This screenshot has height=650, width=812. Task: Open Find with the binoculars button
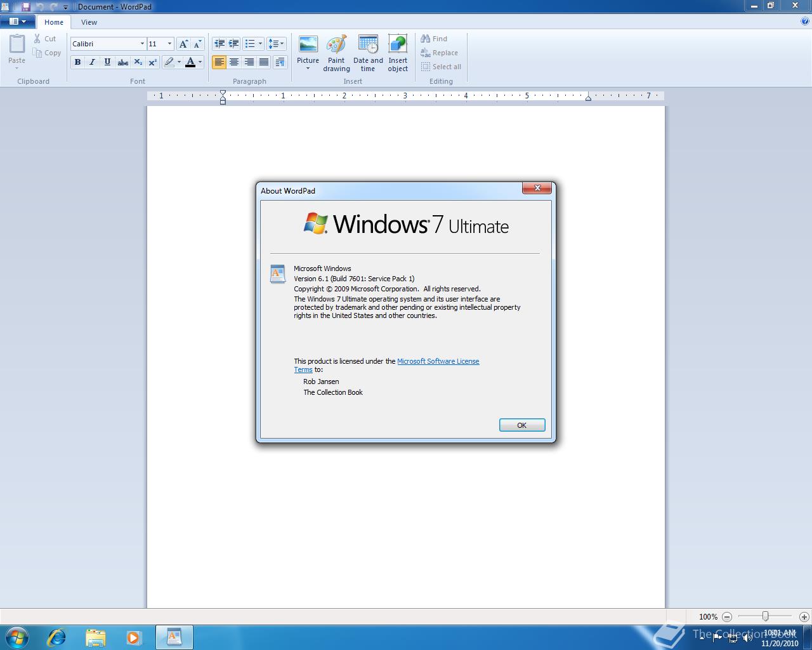tap(434, 39)
